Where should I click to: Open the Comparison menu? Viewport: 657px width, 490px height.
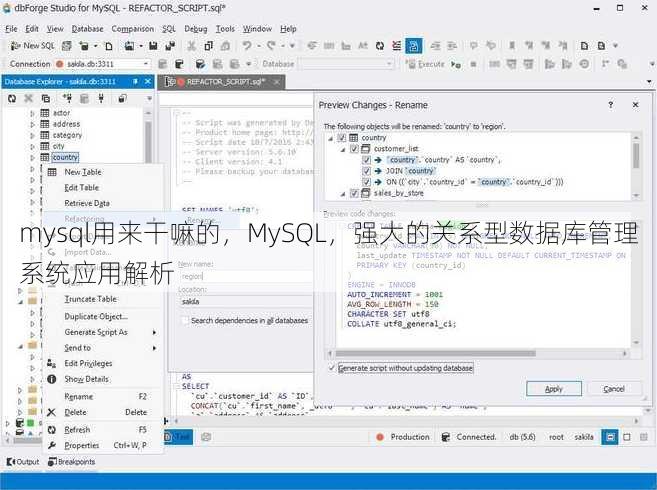(x=132, y=29)
